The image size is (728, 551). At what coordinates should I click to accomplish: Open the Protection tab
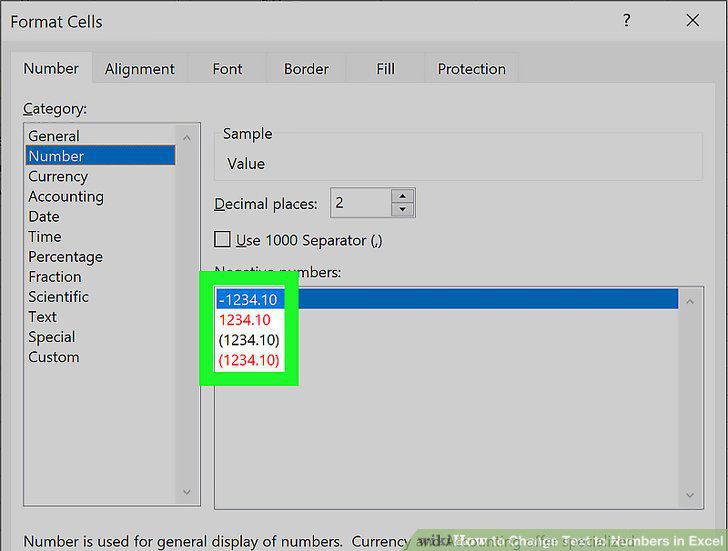(x=472, y=69)
